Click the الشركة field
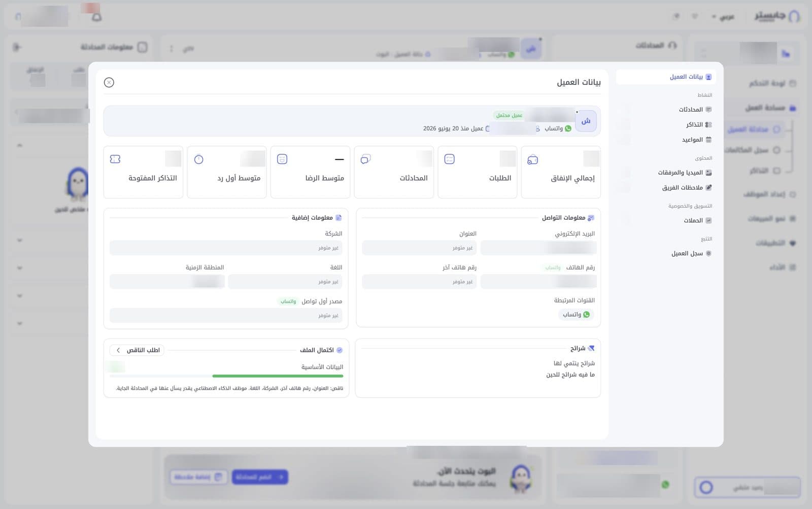This screenshot has height=509, width=812. click(x=226, y=248)
